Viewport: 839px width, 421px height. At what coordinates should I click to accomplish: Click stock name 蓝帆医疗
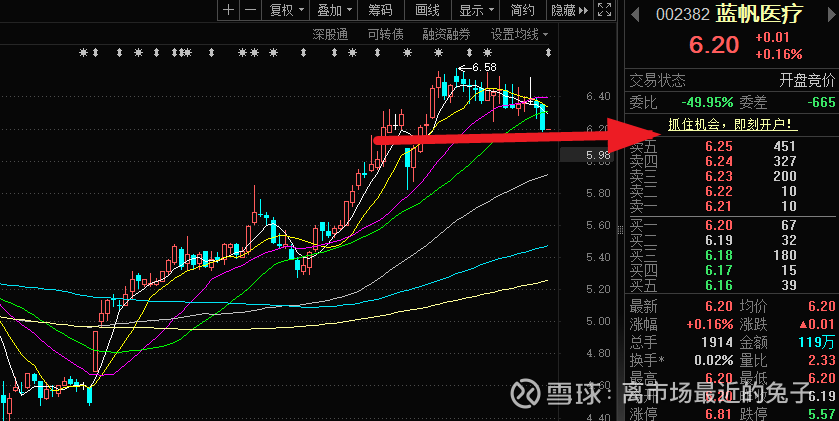point(760,14)
